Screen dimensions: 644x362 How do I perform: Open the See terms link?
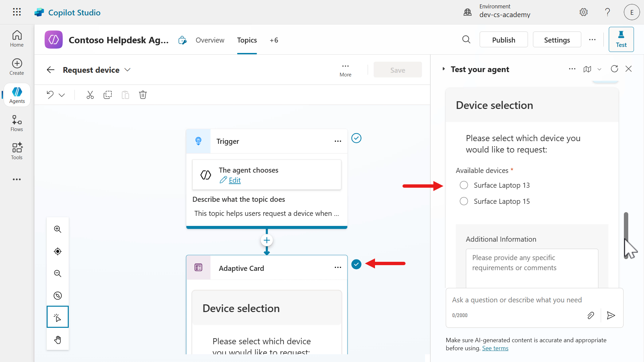coord(495,348)
